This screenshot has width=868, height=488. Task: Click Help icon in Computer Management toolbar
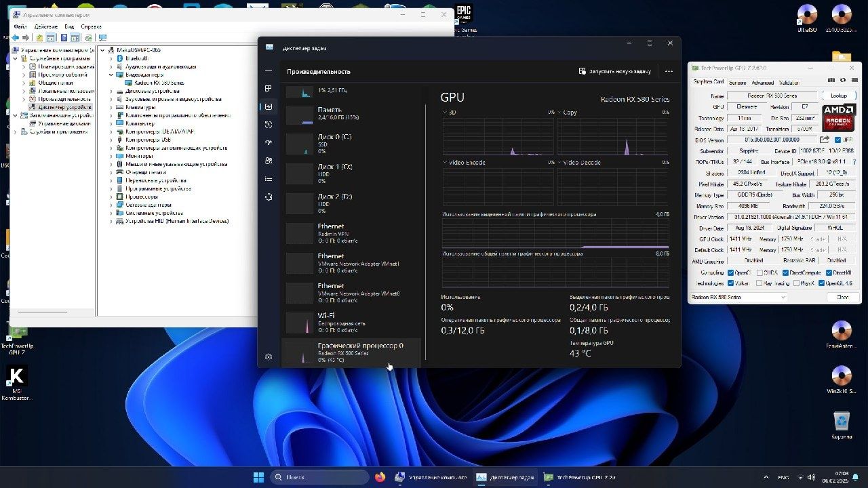coord(64,37)
